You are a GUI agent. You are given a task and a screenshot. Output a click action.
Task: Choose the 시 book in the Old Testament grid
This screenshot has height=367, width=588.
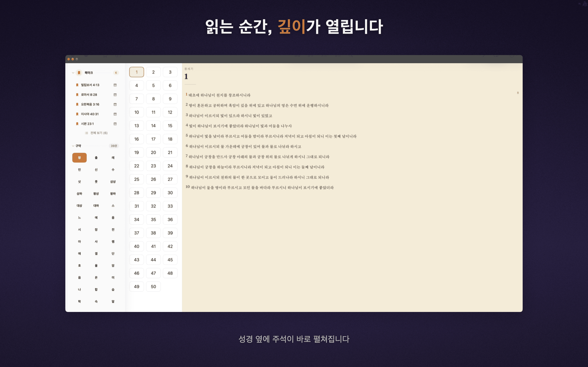click(x=79, y=230)
